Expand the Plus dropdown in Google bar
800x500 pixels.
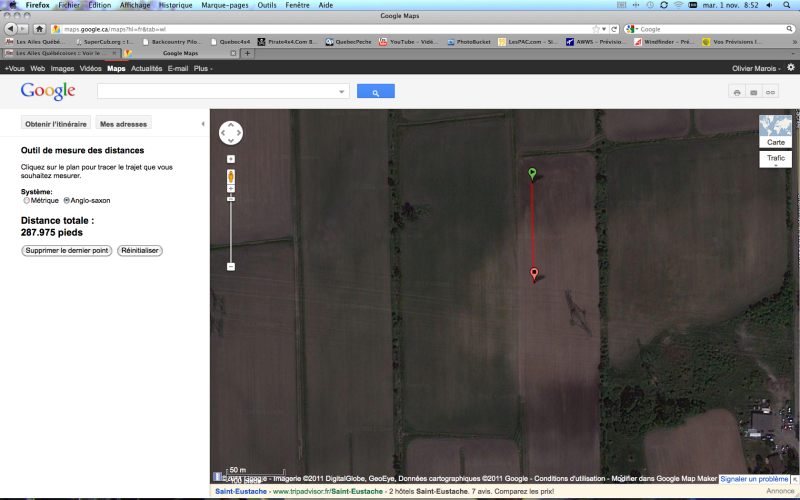(203, 68)
